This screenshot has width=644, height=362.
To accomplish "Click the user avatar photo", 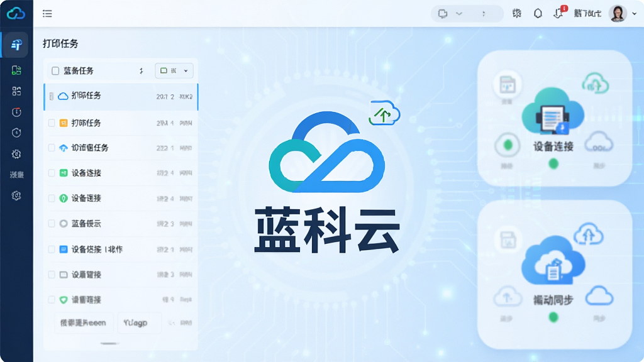I will [x=618, y=14].
